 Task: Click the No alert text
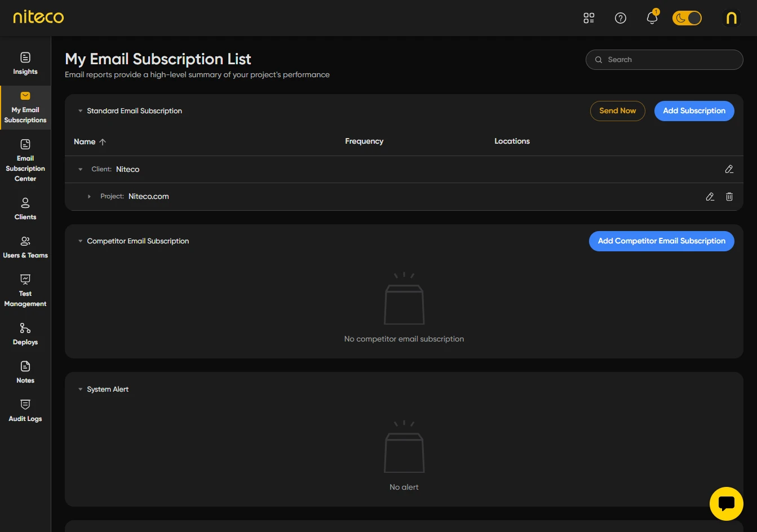coord(404,487)
